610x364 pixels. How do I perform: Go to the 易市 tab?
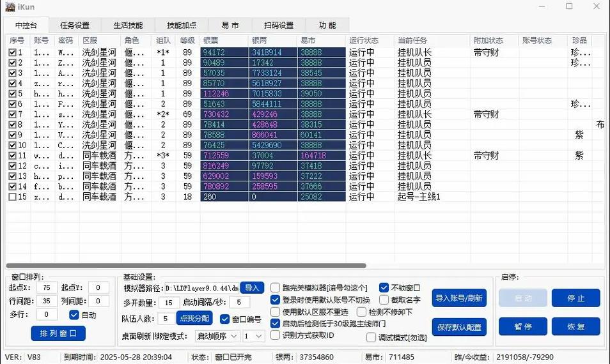[x=230, y=26]
